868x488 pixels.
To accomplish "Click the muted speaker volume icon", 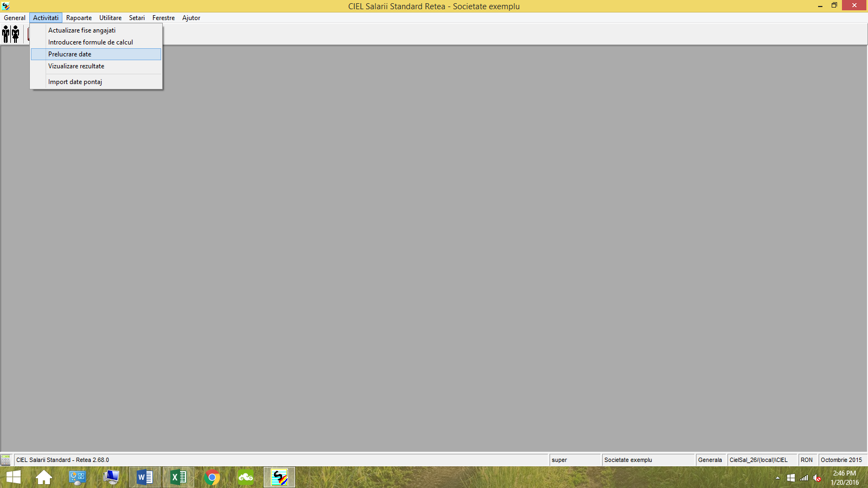I will pyautogui.click(x=817, y=478).
